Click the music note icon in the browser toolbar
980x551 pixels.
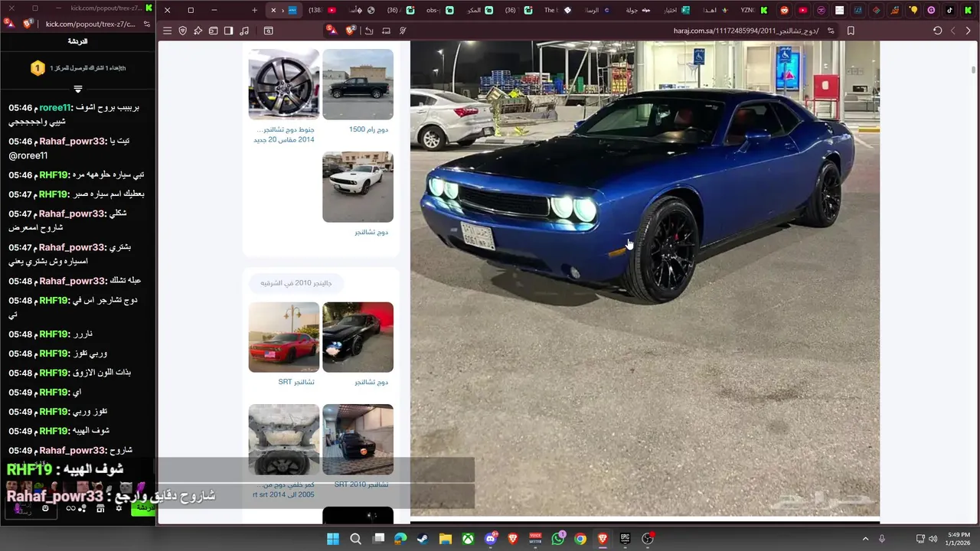click(x=244, y=31)
